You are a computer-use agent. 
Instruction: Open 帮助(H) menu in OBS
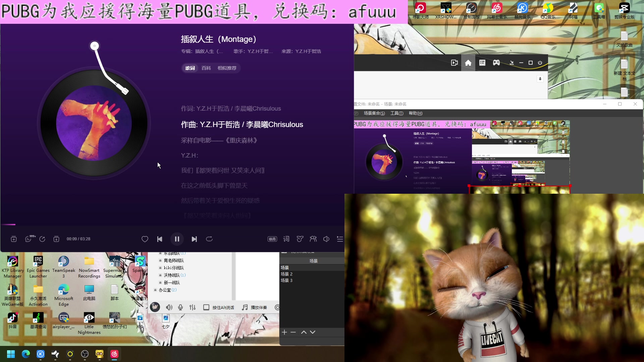(x=416, y=113)
